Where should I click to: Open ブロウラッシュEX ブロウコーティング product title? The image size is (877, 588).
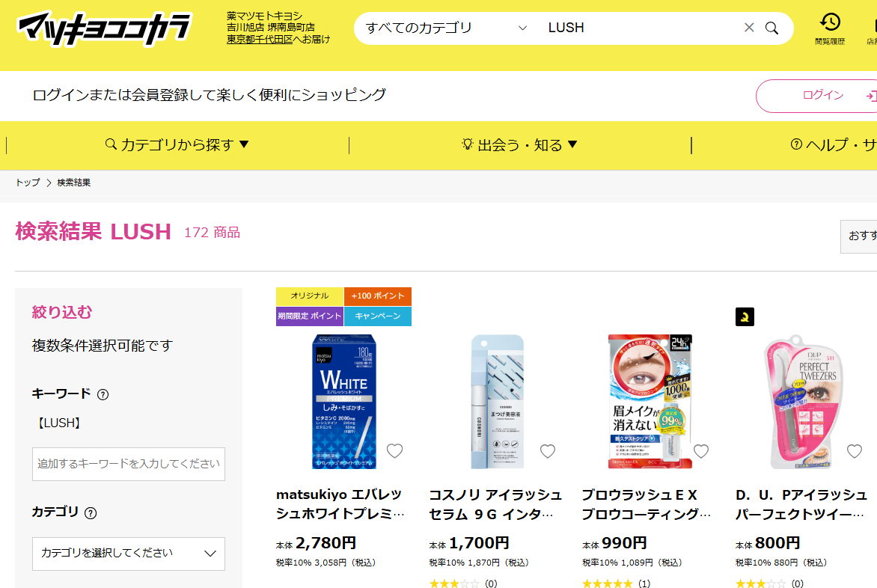(x=646, y=504)
